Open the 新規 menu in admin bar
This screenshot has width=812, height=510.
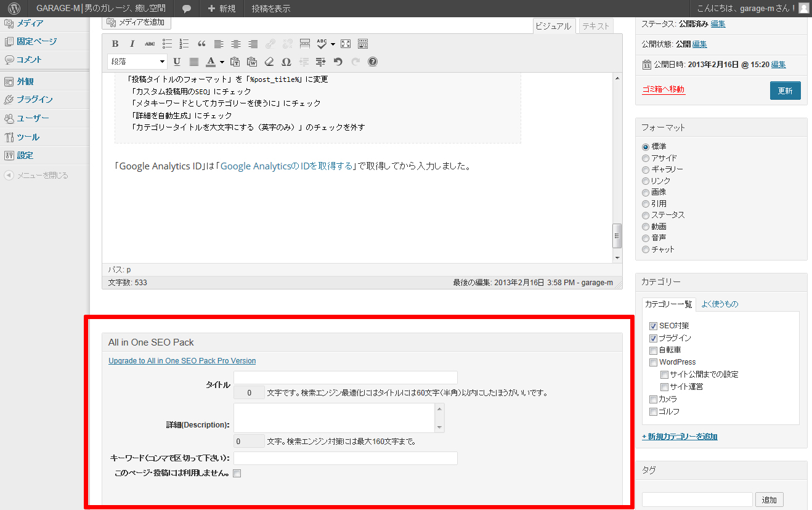click(x=221, y=9)
